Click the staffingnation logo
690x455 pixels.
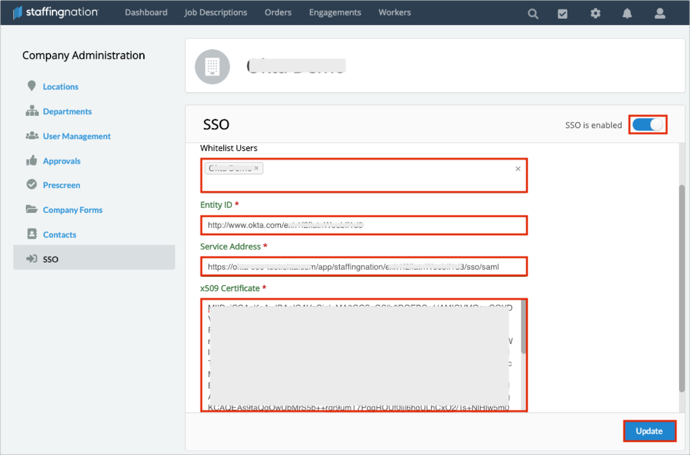click(x=55, y=12)
